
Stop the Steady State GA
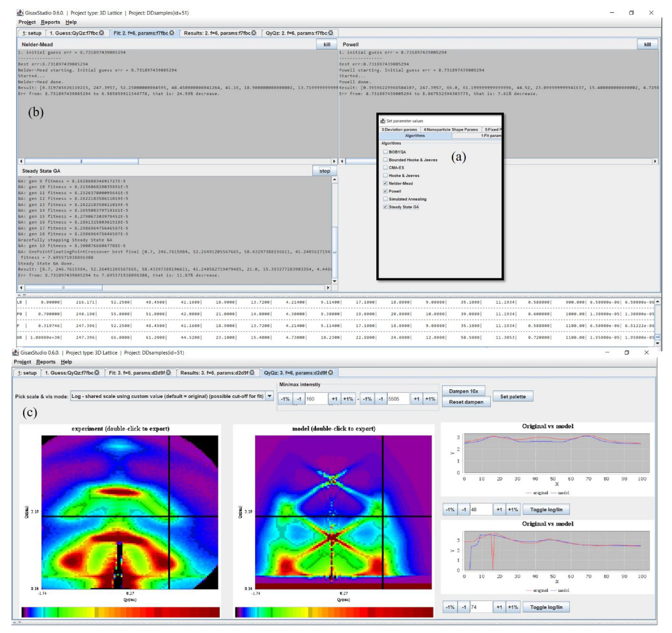[325, 171]
